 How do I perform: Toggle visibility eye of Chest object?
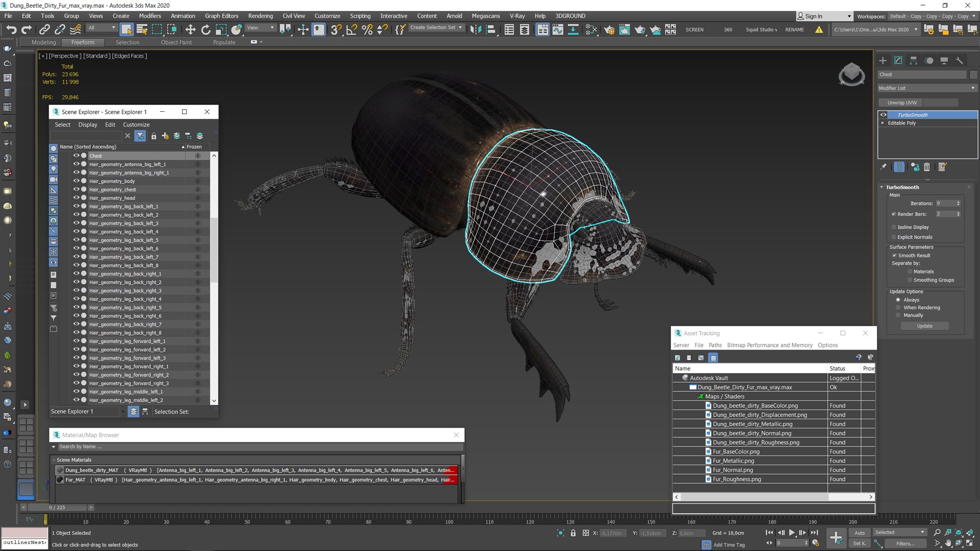(x=76, y=156)
